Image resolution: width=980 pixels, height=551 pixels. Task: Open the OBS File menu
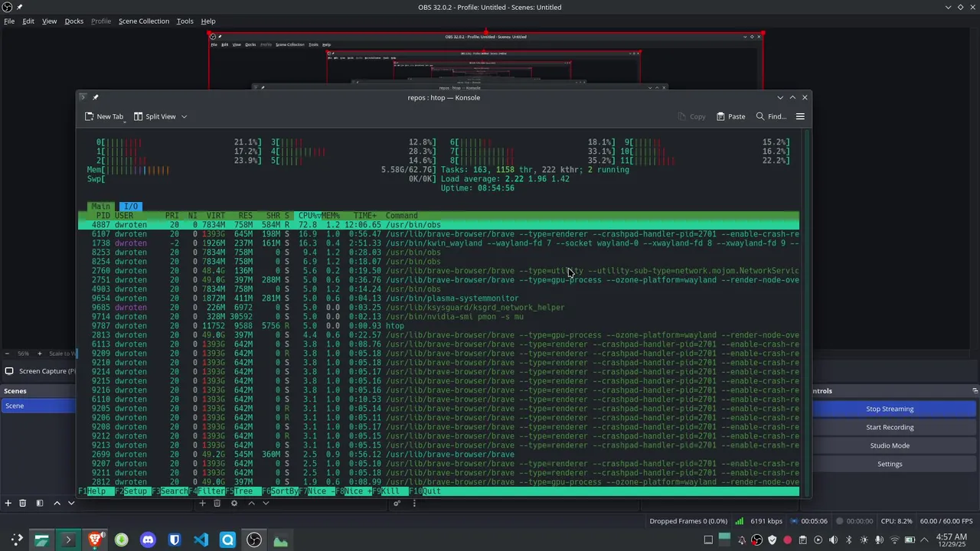(9, 21)
